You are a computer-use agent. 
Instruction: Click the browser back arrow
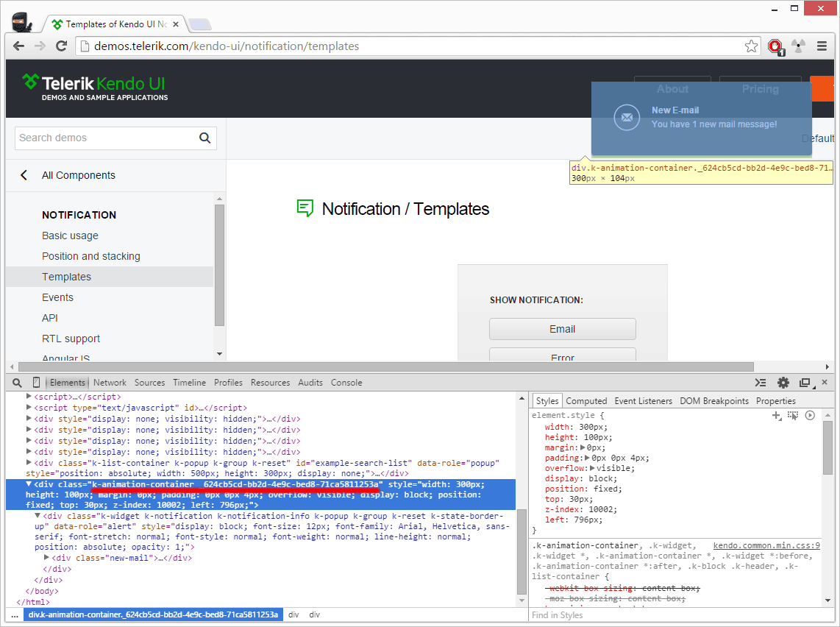click(18, 46)
